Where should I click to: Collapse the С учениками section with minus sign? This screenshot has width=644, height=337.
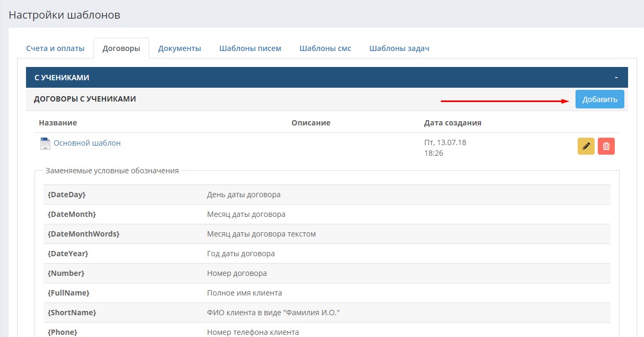pyautogui.click(x=616, y=78)
